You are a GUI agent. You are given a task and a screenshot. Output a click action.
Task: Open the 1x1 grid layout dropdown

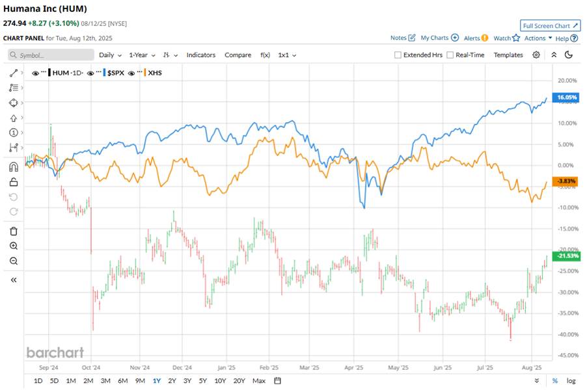(x=287, y=55)
